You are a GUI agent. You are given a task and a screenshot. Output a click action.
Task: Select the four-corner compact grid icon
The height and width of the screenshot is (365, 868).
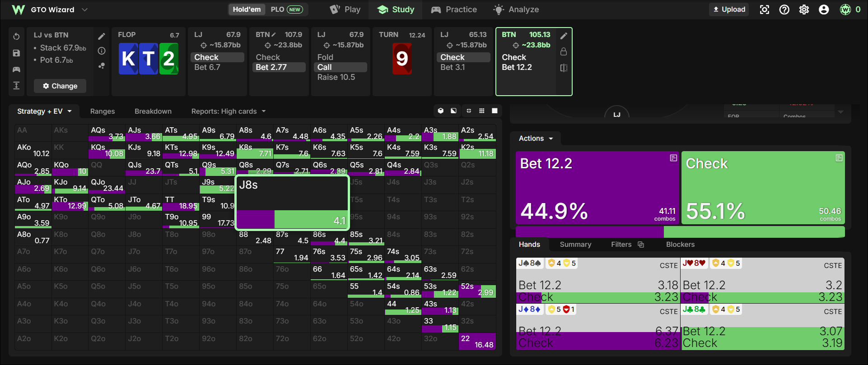469,111
